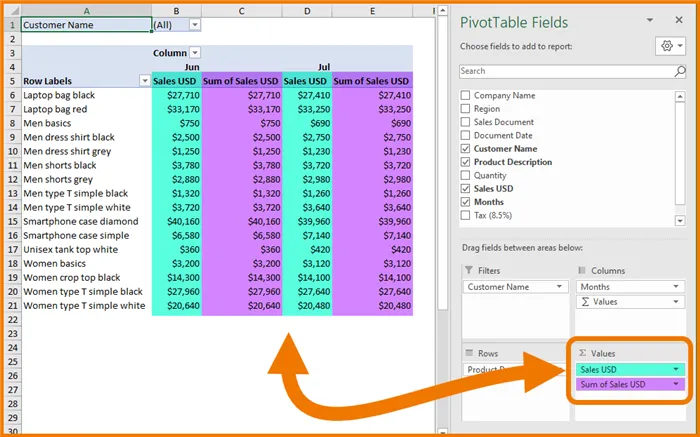This screenshot has width=700, height=437.
Task: Open task pane options arrow beside close
Action: click(652, 20)
